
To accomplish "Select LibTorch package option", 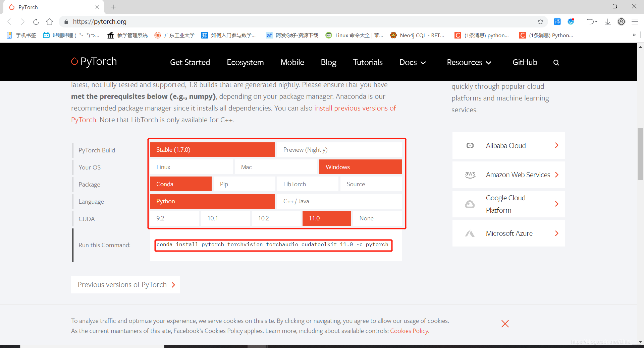I will 308,184.
